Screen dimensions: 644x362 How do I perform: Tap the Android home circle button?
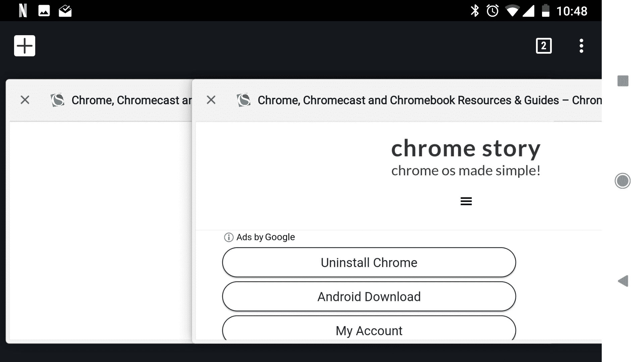(x=623, y=181)
